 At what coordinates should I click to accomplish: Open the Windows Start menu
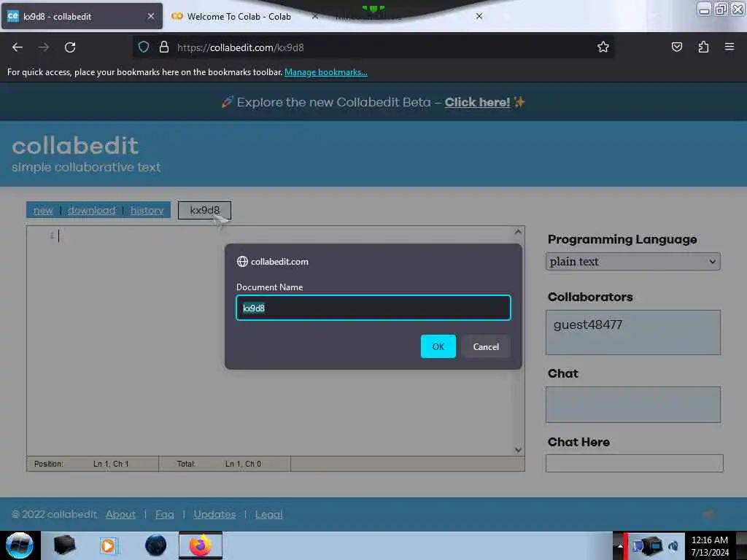coord(20,545)
